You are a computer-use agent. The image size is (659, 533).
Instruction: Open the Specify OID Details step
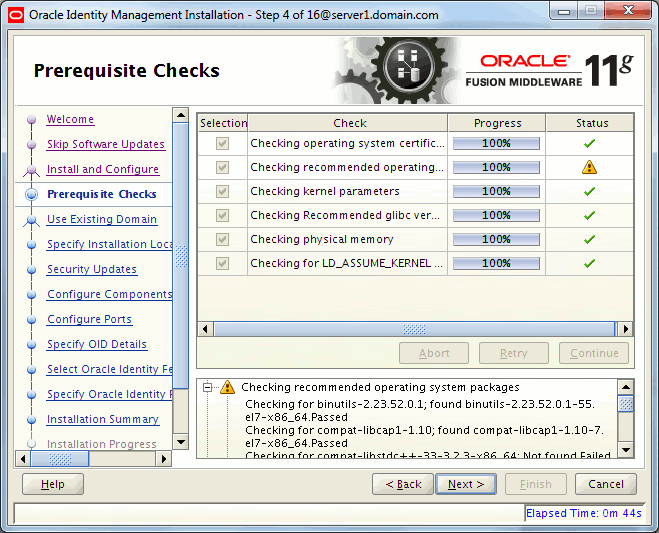point(97,344)
